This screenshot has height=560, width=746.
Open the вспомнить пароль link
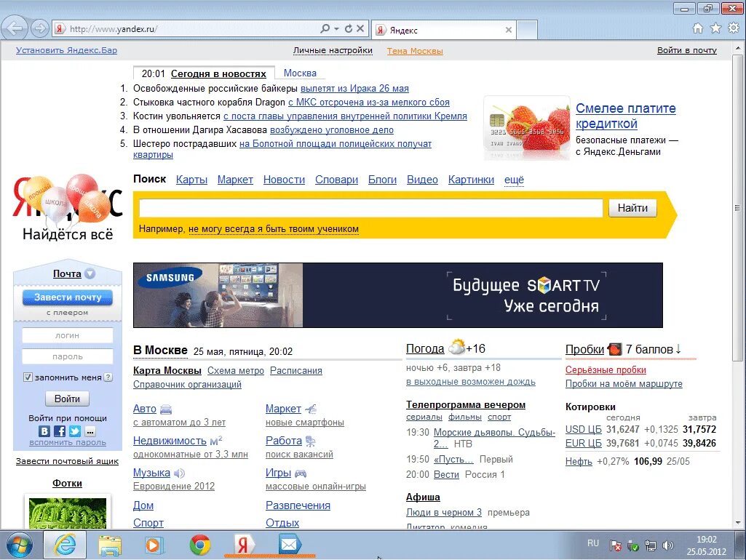(68, 443)
